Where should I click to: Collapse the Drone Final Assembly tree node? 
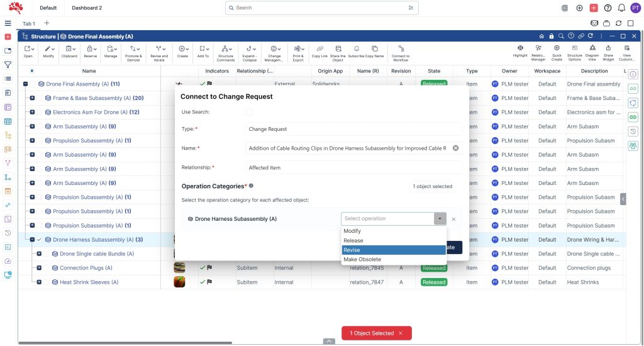(x=25, y=84)
